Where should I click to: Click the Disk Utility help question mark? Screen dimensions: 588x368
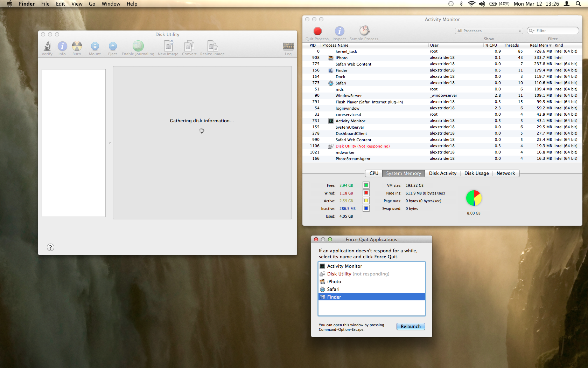[x=50, y=247]
